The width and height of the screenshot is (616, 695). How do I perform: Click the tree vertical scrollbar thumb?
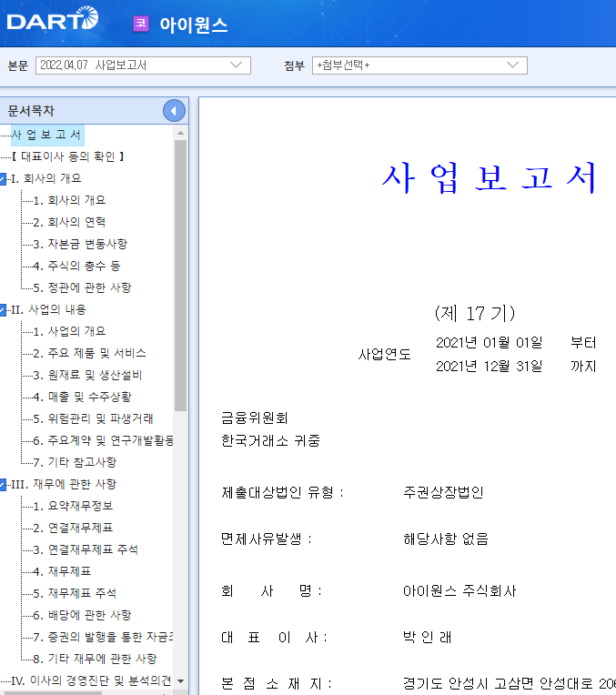(180, 276)
